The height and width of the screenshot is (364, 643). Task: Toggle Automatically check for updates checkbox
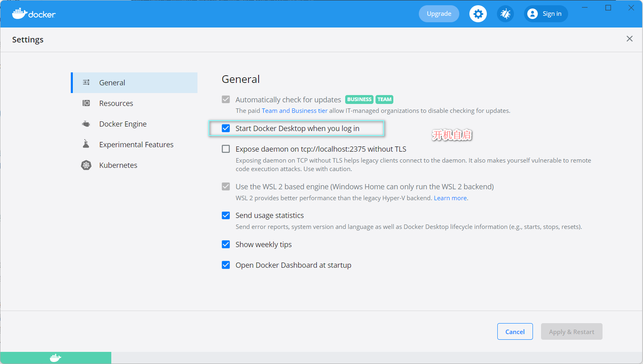[226, 99]
